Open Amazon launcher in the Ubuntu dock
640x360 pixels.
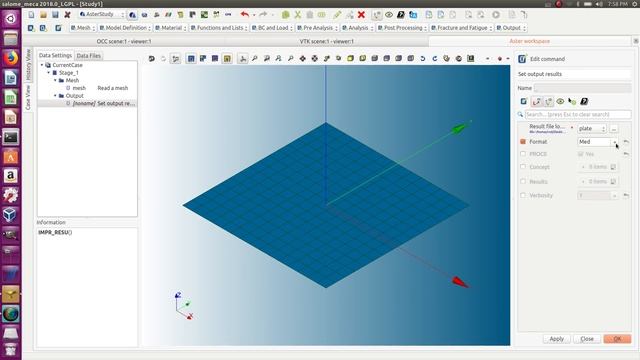tap(11, 176)
